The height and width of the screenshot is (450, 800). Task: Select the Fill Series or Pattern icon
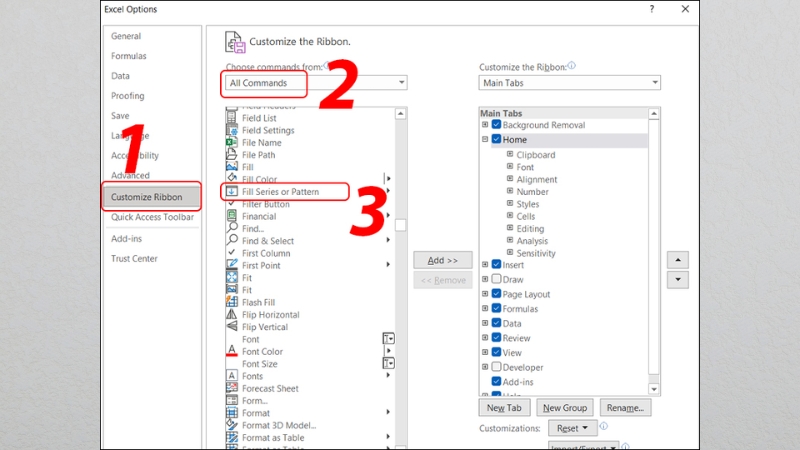(232, 191)
